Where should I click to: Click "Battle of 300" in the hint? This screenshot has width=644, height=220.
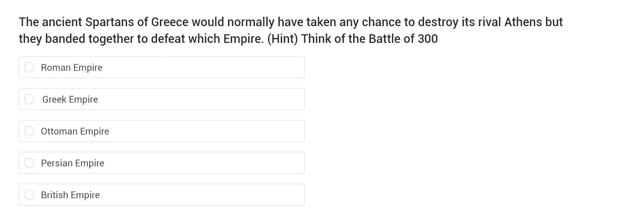click(403, 39)
